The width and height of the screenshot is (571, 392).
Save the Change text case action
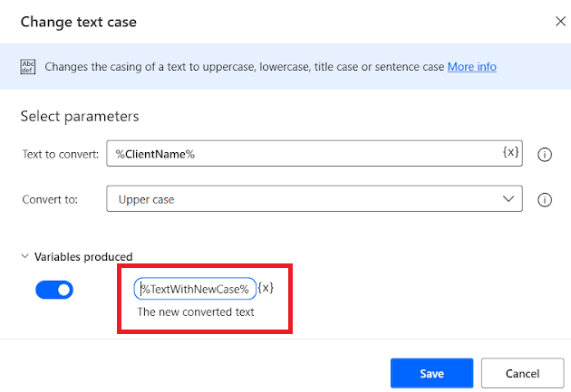(431, 373)
